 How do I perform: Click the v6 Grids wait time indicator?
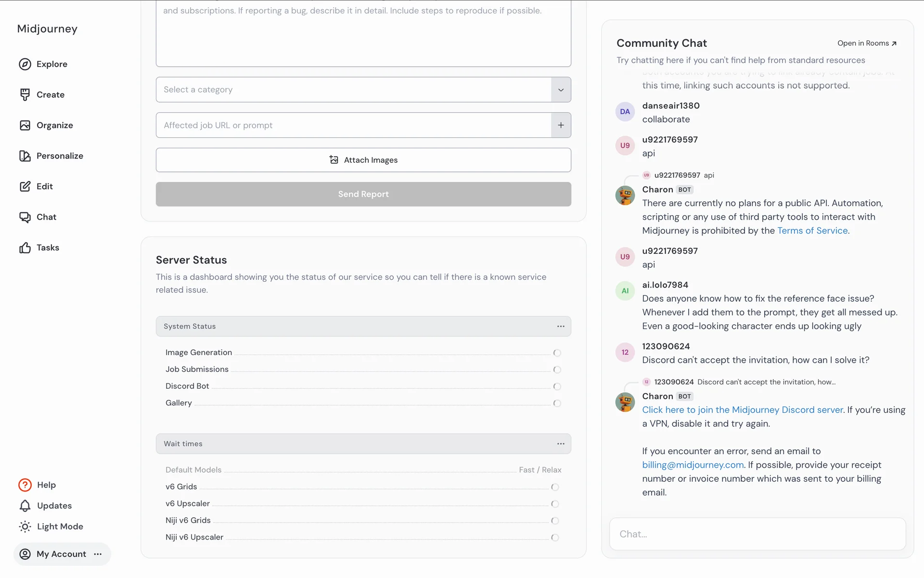[555, 487]
